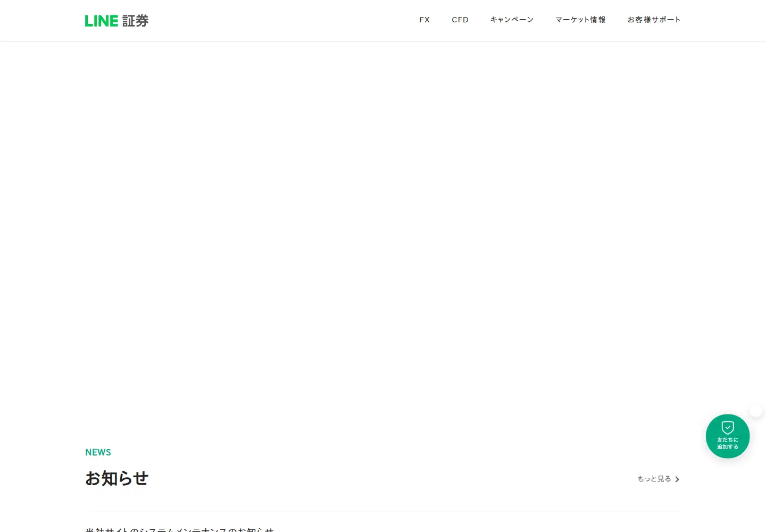Open the FX menu
This screenshot has width=766, height=532.
pos(424,20)
